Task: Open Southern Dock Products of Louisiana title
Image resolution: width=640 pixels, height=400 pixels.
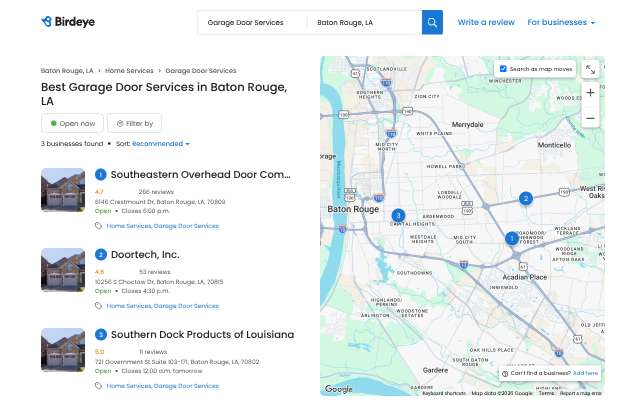Action: coord(202,335)
